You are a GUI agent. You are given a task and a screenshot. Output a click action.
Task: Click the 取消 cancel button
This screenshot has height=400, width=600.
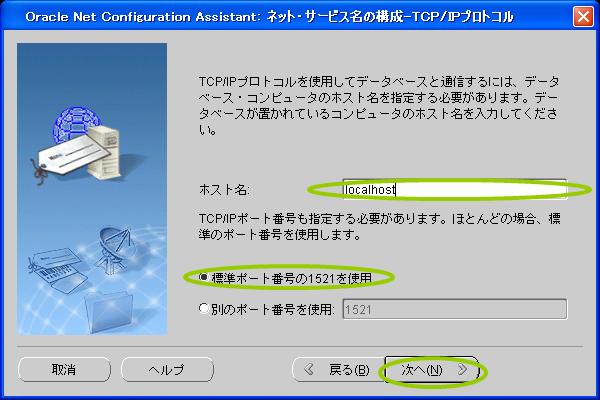[x=64, y=369]
